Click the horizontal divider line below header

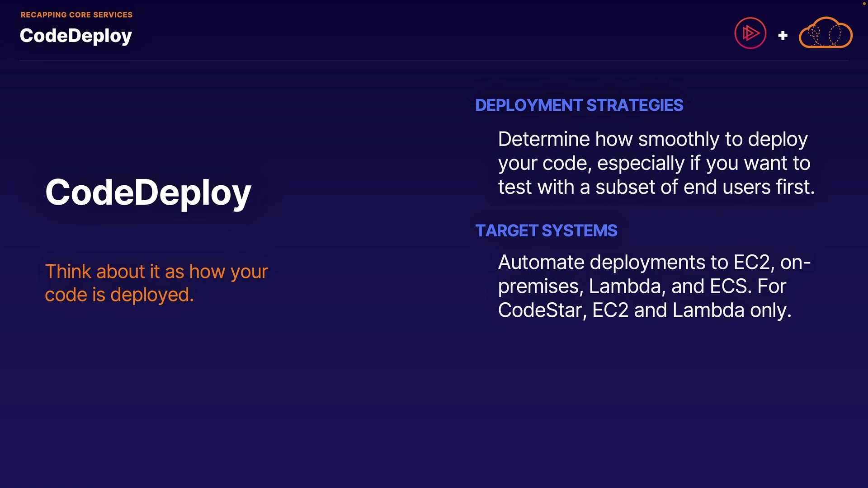pyautogui.click(x=434, y=60)
